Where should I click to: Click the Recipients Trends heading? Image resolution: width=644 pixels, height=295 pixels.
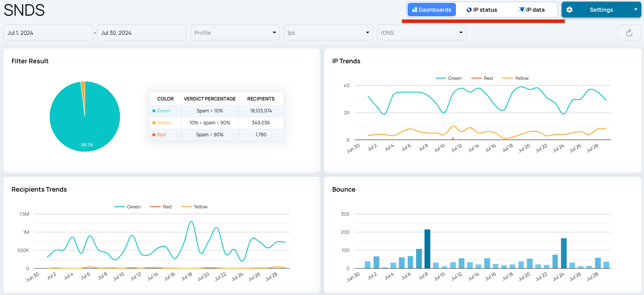pos(39,189)
